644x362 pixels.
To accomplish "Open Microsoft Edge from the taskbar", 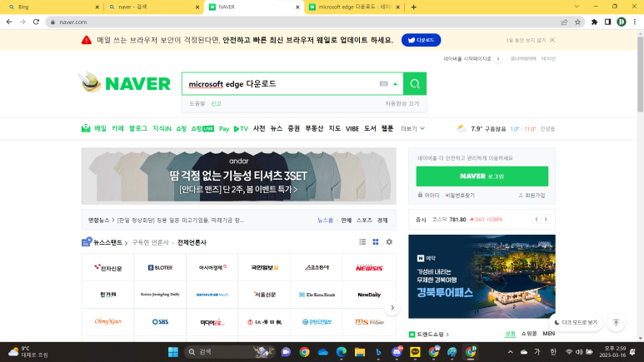I will click(x=342, y=352).
